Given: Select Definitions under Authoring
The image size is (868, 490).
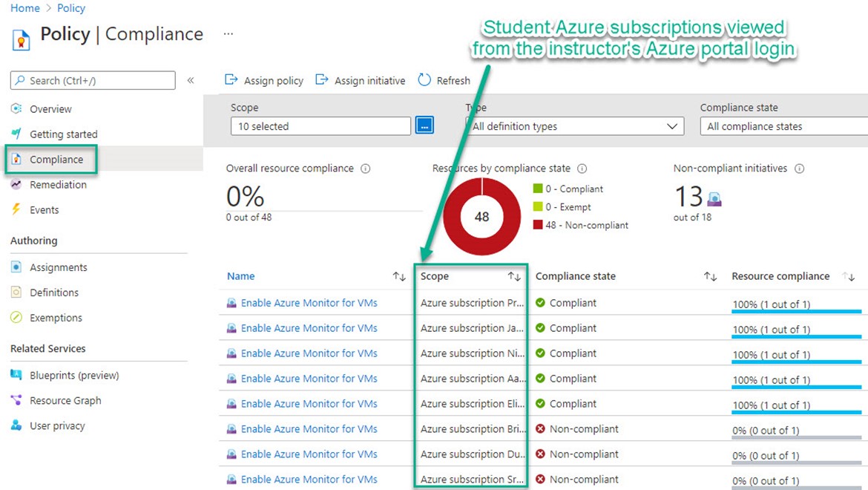Looking at the screenshot, I should (54, 293).
